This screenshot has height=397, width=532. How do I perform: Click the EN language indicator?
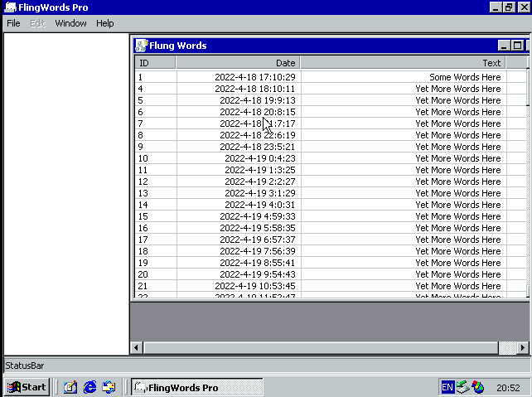point(447,387)
